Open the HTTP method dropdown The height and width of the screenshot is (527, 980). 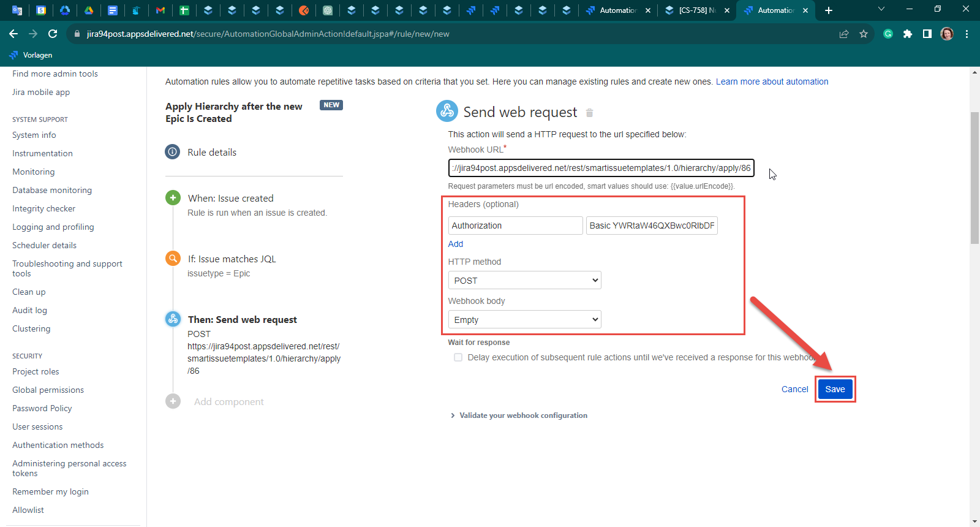click(x=524, y=280)
